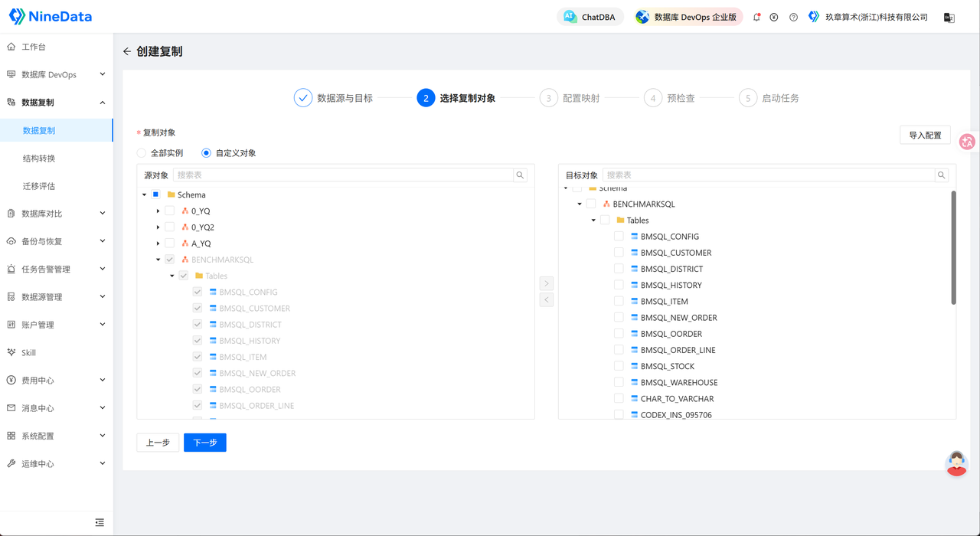Viewport: 980px width, 536px height.
Task: Check the A_YQ schema checkbox
Action: tap(169, 243)
